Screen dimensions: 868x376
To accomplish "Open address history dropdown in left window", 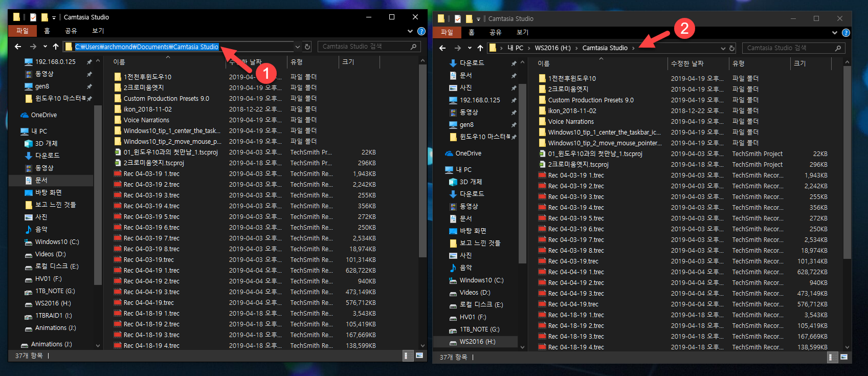I will click(298, 47).
